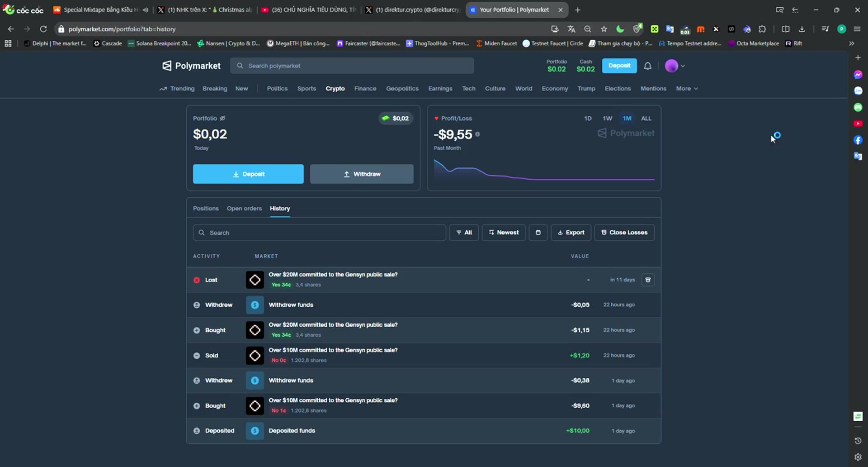Open the profile avatar dropdown
Screen dimensions: 868x467
pos(675,66)
